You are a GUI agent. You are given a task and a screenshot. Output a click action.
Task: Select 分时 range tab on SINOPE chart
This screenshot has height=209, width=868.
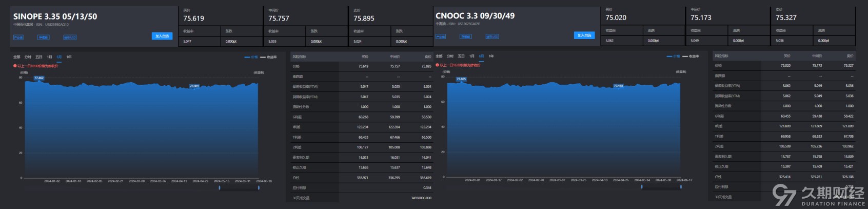pos(28,57)
